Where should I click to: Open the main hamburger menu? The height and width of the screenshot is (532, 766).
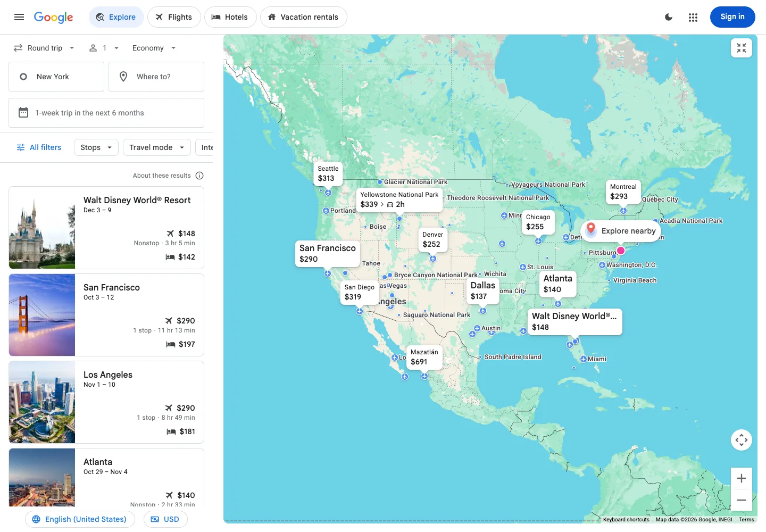(x=19, y=17)
